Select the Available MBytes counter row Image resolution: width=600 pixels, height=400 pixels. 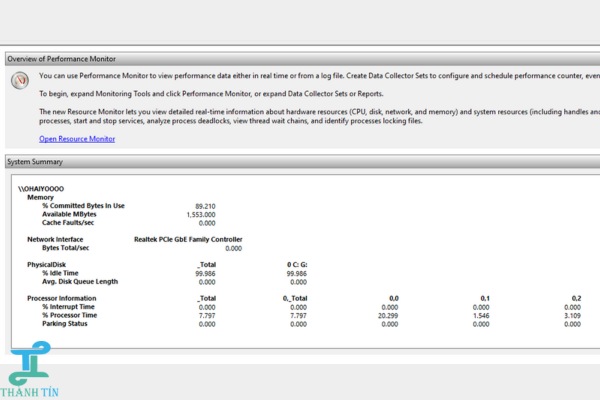70,214
